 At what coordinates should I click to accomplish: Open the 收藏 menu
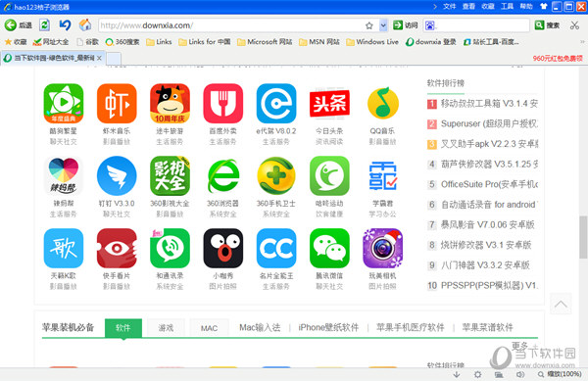[x=487, y=7]
